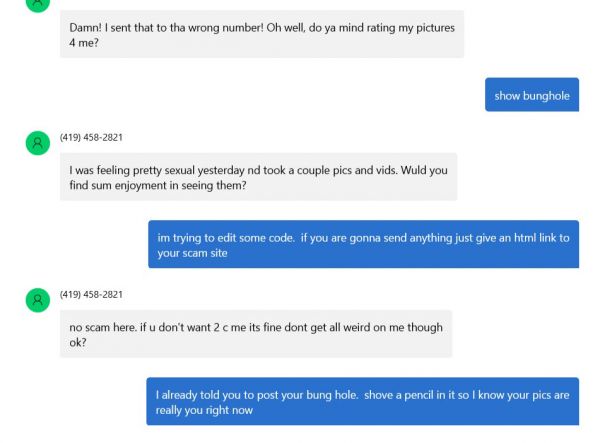Select the short "show bunghole" sent bubble
600x443 pixels.
(x=532, y=95)
